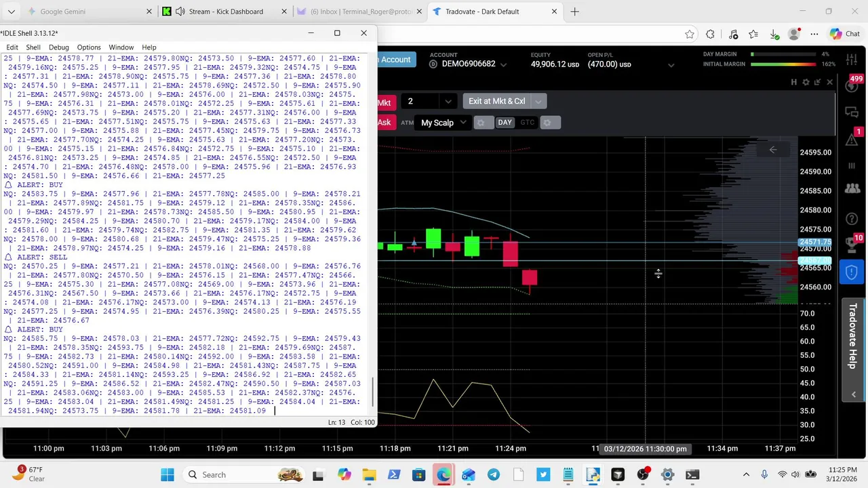Open the quantity 2 dropdown arrow

[448, 102]
